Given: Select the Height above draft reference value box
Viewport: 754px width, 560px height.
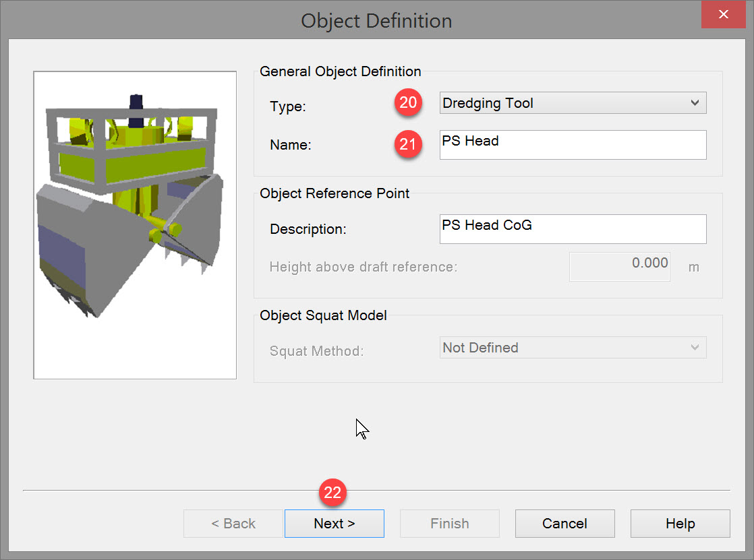Looking at the screenshot, I should coord(619,266).
